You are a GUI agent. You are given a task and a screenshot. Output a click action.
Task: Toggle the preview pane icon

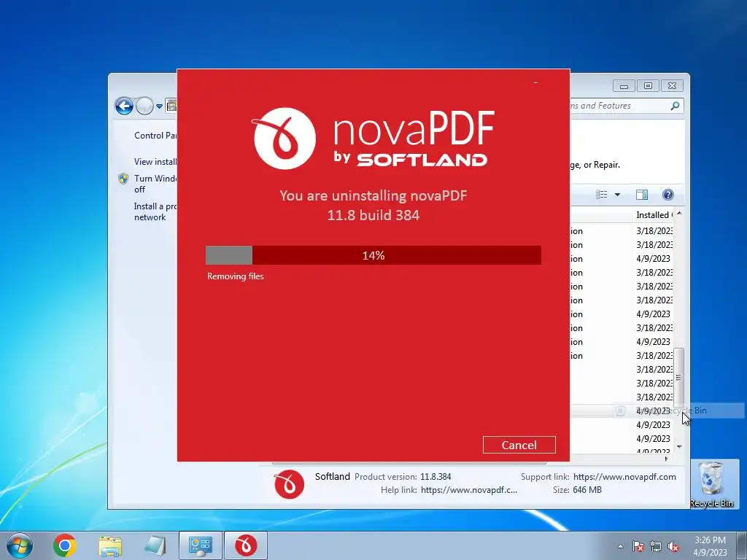point(642,194)
